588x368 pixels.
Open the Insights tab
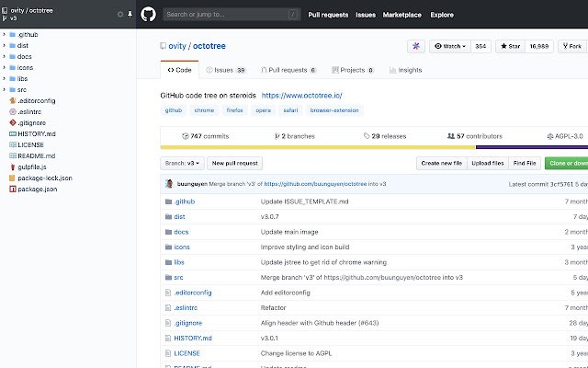[x=406, y=70]
